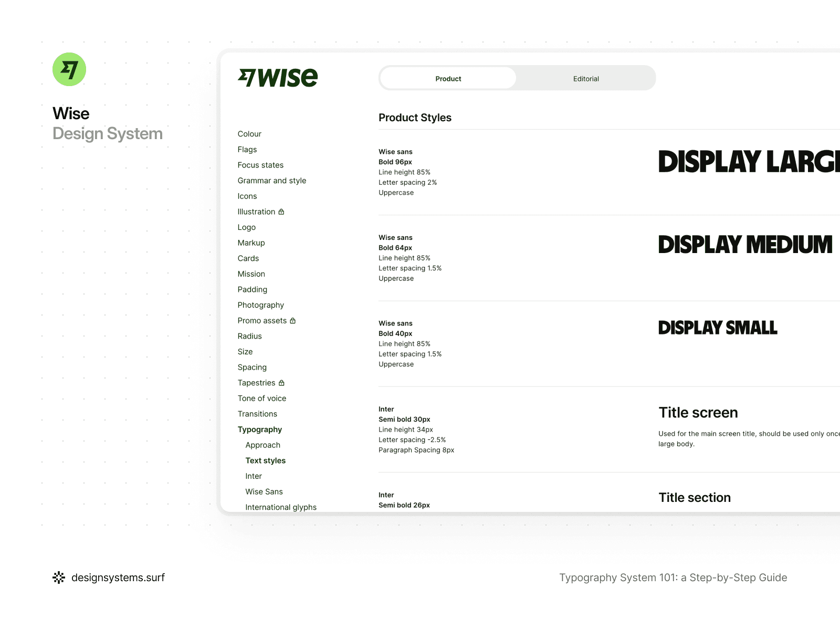Click the Wise title at left
Screen dimensions: 840x630
coord(71,113)
